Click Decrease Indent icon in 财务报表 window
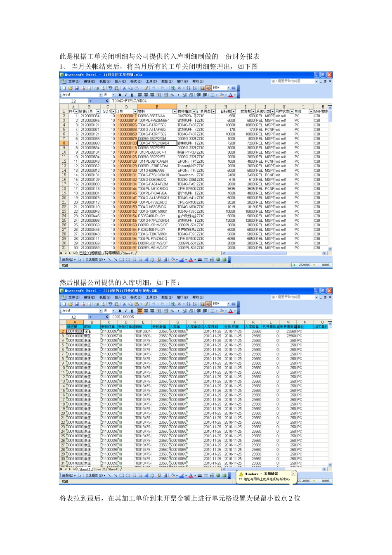This screenshot has height=555, width=392. pos(199,311)
